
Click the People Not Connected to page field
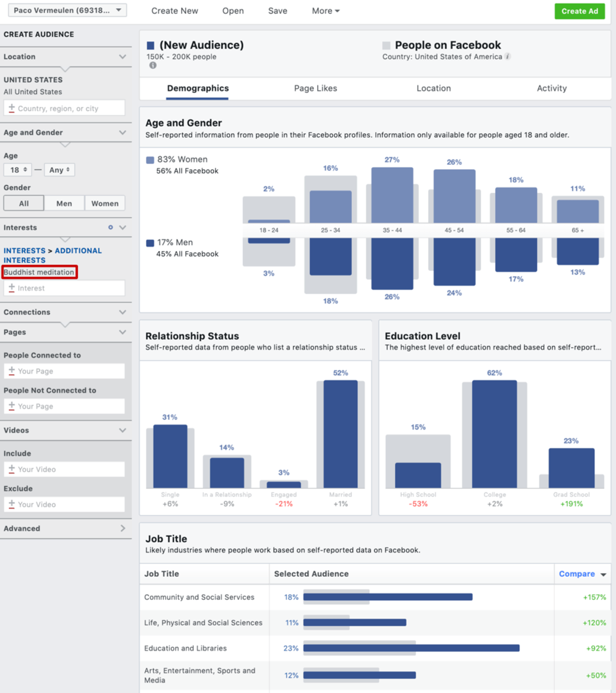(x=64, y=406)
